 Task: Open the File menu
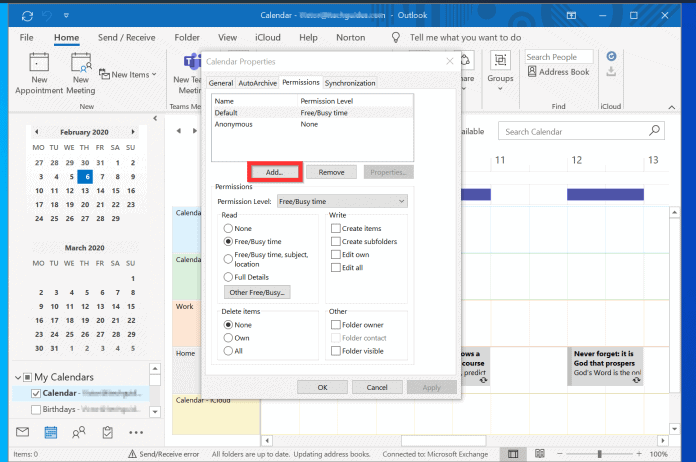26,38
